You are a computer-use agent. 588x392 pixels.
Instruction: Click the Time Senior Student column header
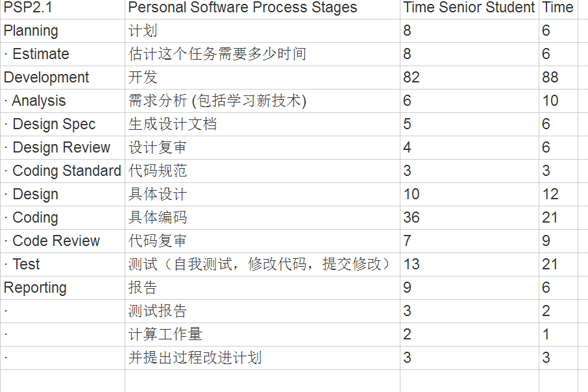point(469,8)
